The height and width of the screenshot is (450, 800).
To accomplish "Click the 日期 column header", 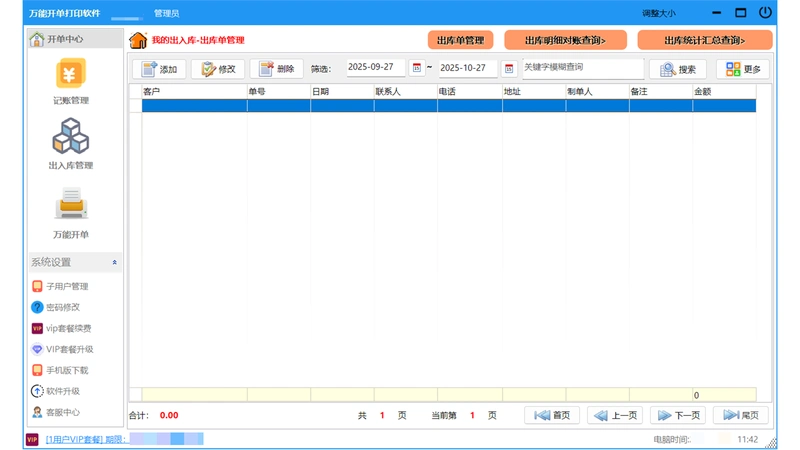I will 342,92.
